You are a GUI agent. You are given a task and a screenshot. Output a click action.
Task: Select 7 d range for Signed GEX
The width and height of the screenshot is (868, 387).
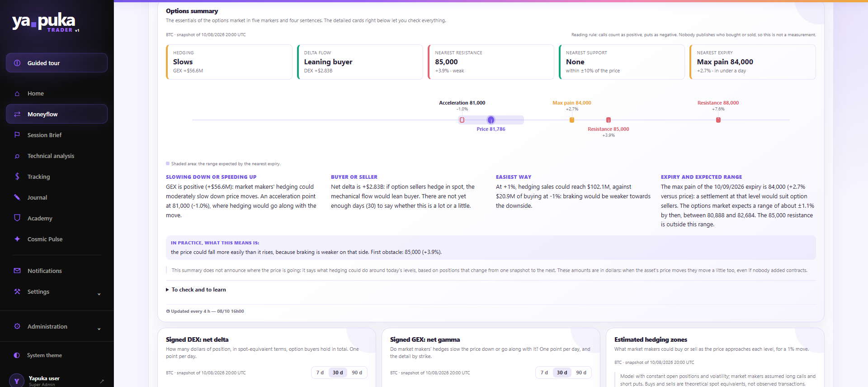pos(544,373)
